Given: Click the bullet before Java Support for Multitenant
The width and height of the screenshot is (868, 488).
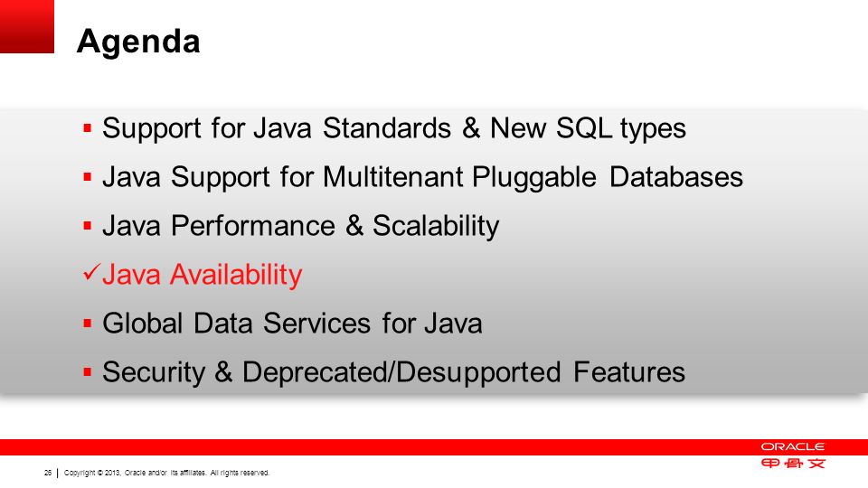Looking at the screenshot, I should tap(87, 177).
